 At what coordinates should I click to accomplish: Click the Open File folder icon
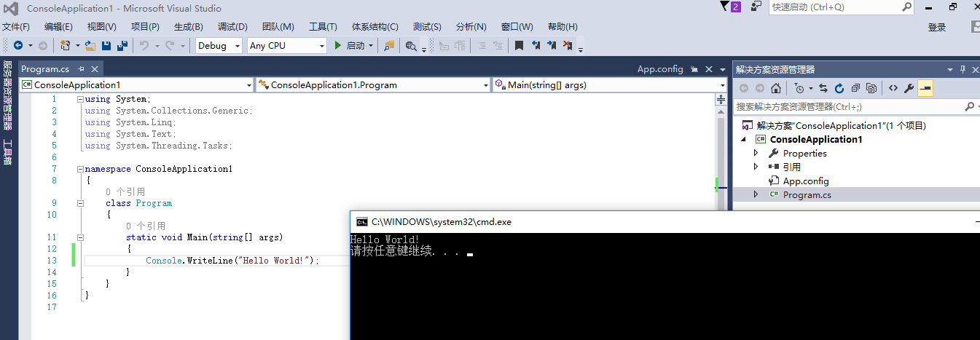(90, 45)
